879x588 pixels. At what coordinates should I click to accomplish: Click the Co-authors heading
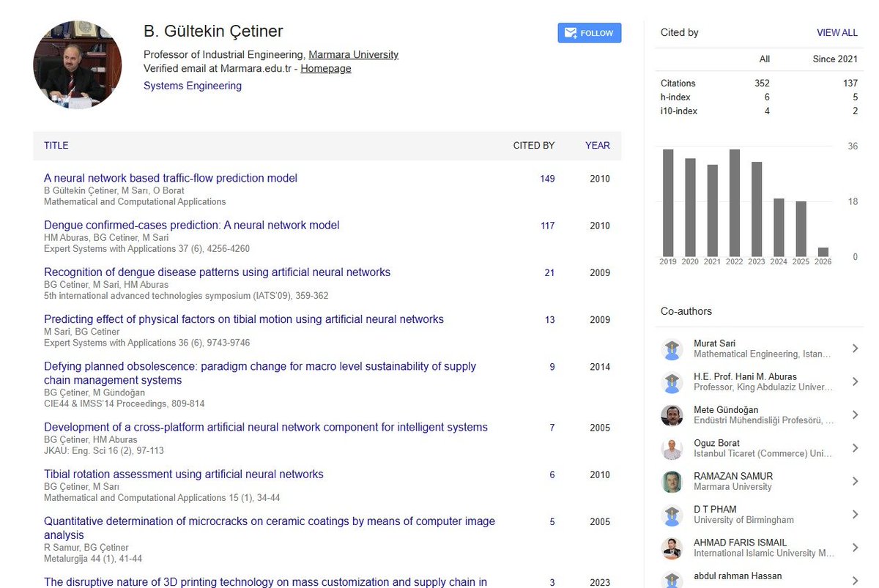click(x=686, y=311)
